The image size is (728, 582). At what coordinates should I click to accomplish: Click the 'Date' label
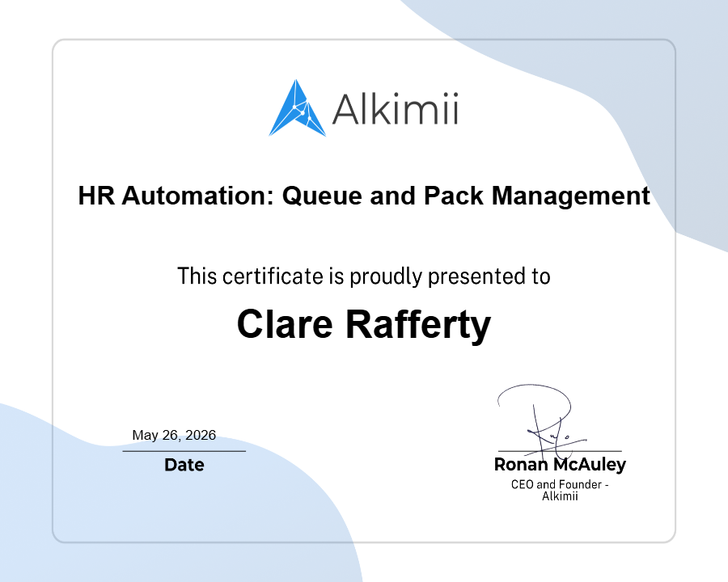pyautogui.click(x=184, y=465)
